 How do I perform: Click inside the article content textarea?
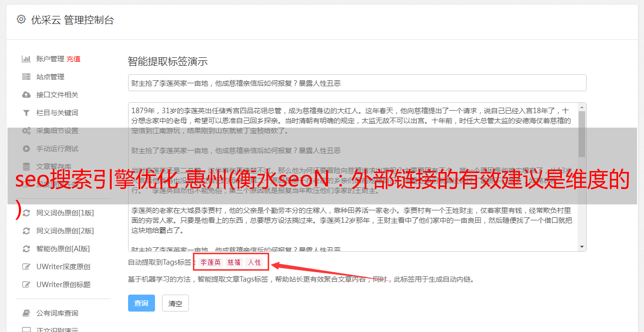[353, 177]
